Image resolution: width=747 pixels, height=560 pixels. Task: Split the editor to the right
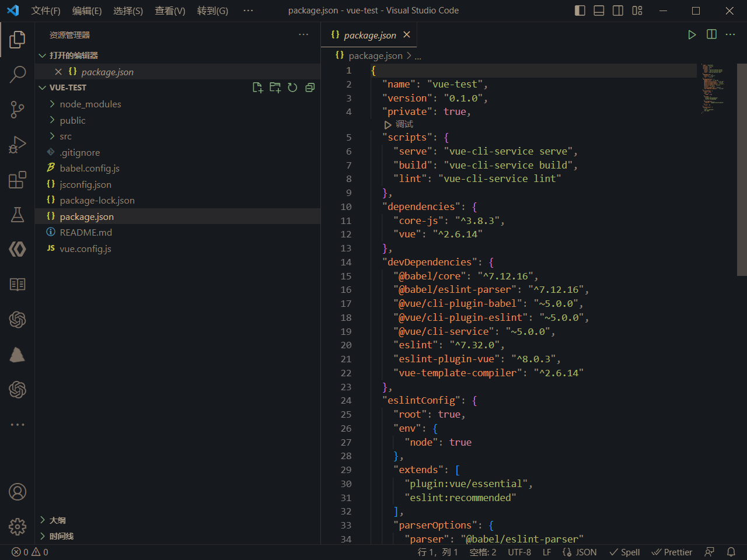point(711,35)
